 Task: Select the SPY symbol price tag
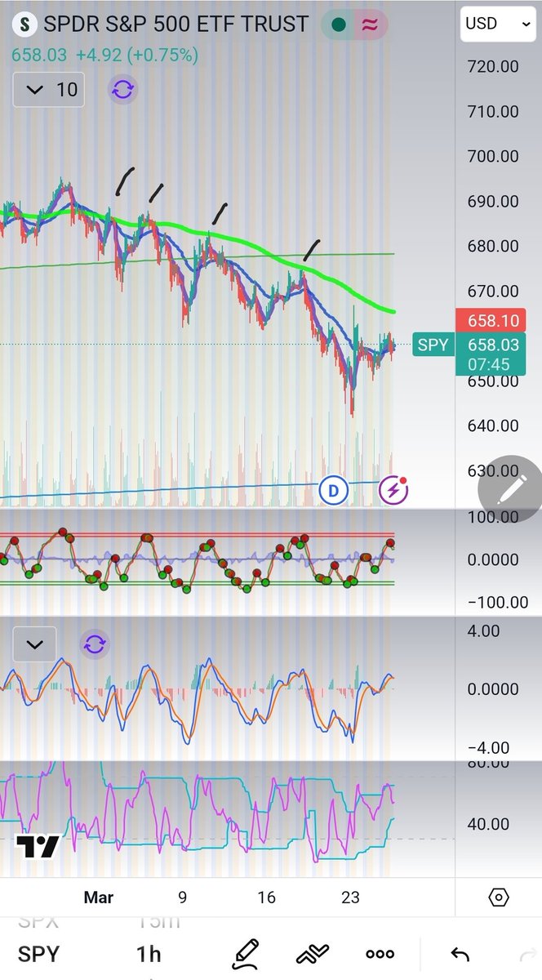point(433,345)
